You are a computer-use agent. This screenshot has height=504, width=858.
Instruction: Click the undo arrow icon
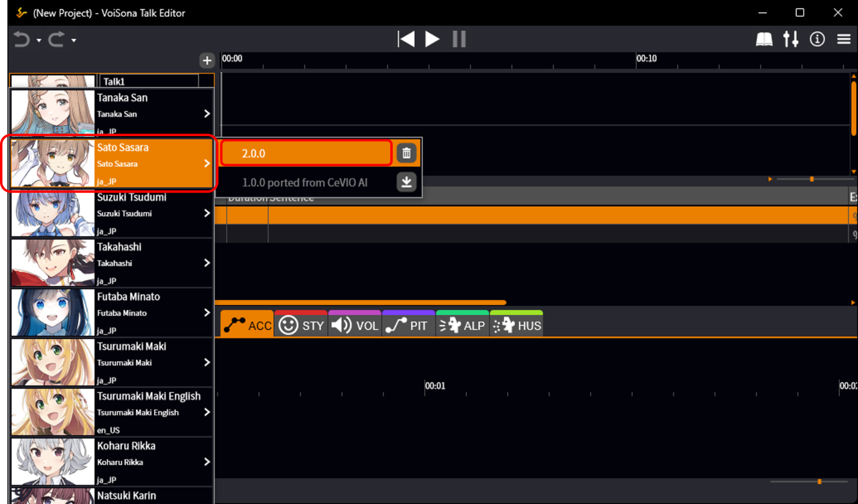click(x=22, y=40)
